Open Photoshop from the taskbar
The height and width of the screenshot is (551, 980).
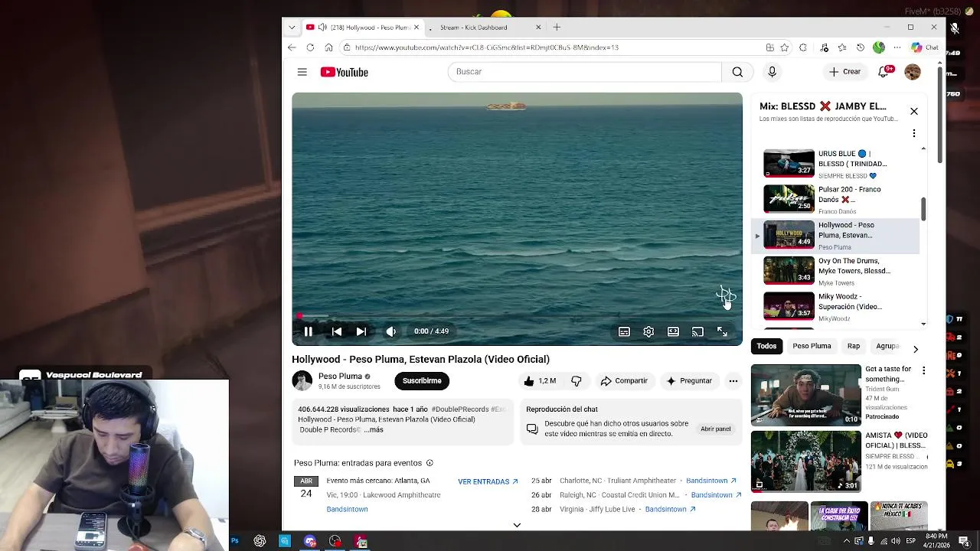pyautogui.click(x=234, y=541)
